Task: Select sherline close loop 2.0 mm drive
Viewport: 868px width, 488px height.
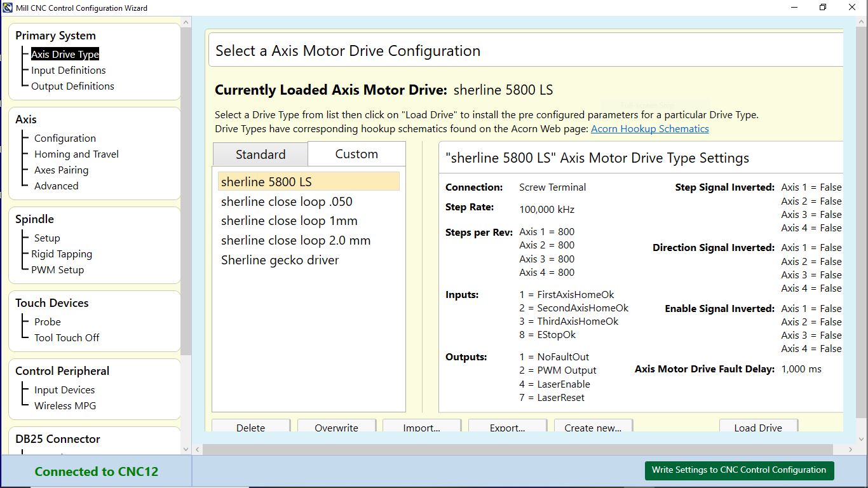Action: point(309,241)
